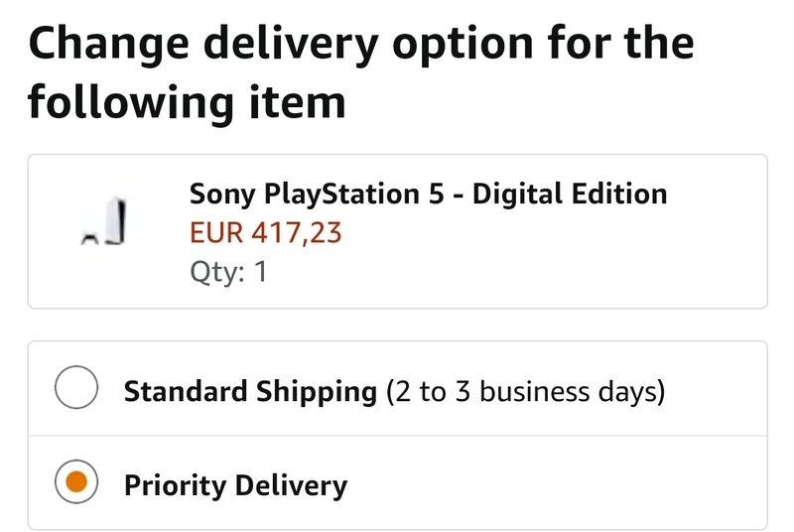
Task: Click the "following item" heading line
Action: pos(187,101)
